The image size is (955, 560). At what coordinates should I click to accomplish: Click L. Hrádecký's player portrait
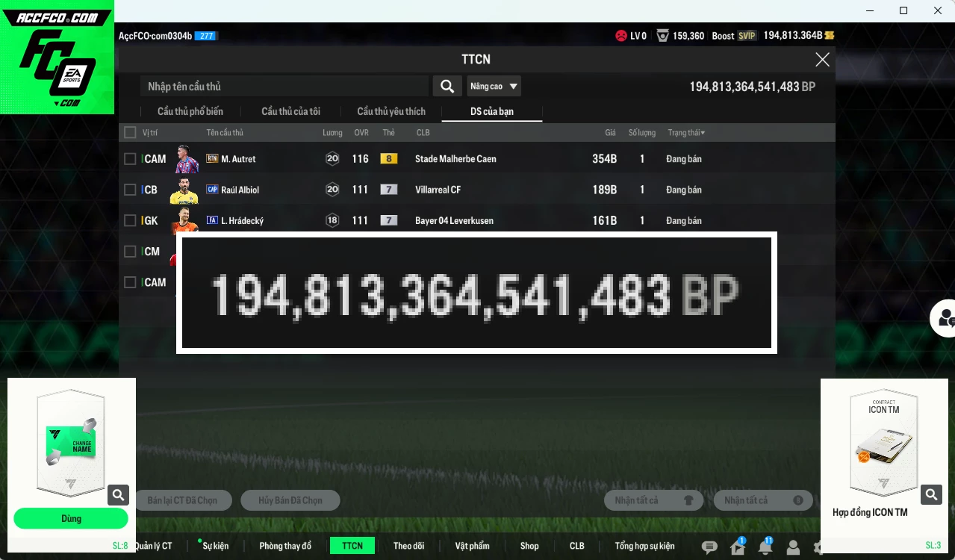184,220
